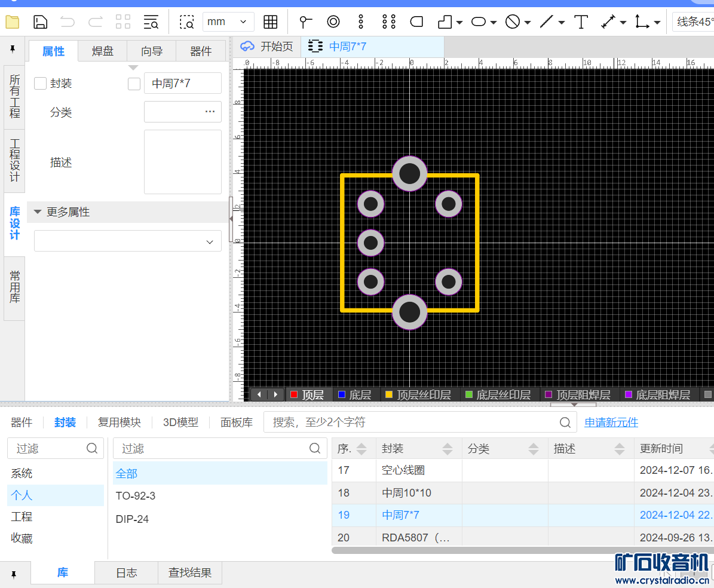Click the library search input field
714x588 pixels.
412,422
